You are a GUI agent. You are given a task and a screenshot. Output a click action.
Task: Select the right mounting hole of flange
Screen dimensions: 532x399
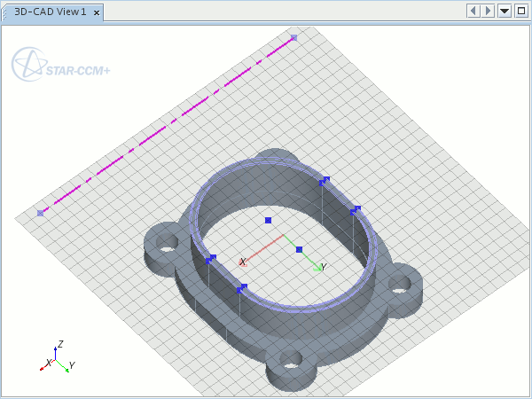click(400, 284)
